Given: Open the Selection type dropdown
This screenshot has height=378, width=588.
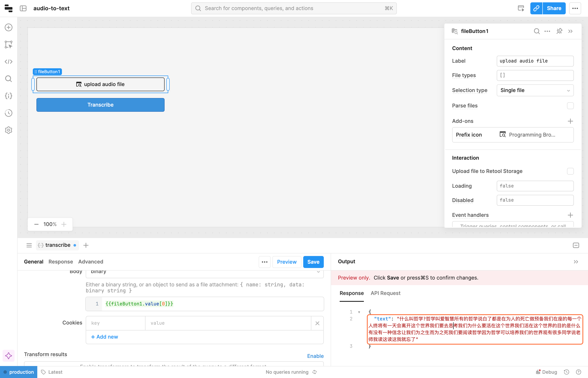Looking at the screenshot, I should 535,90.
